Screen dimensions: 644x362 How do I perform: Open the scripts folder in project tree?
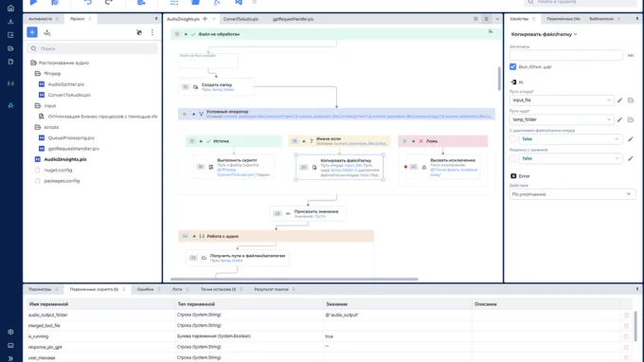[51, 127]
